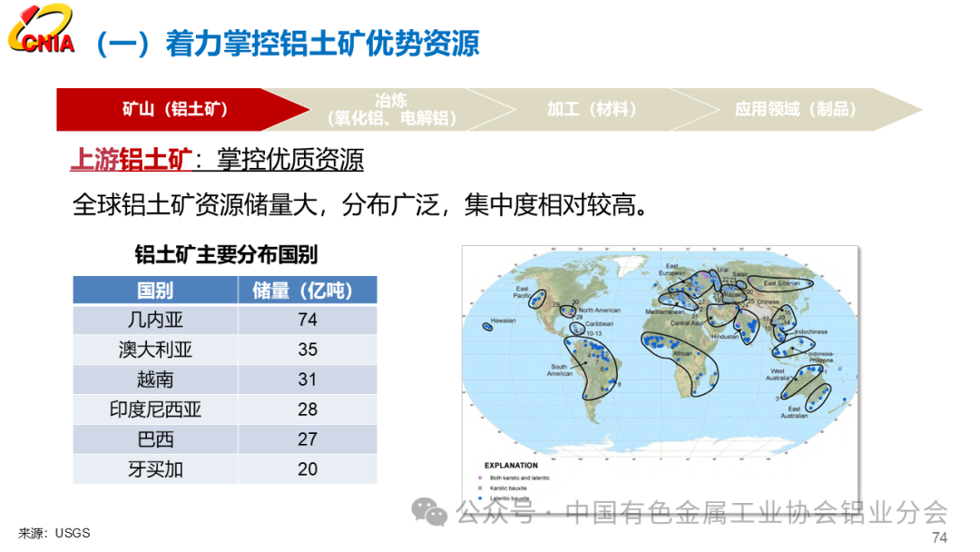Viewport: 980px width, 552px height.
Task: Click the Caribbean label on map
Action: pyautogui.click(x=600, y=324)
